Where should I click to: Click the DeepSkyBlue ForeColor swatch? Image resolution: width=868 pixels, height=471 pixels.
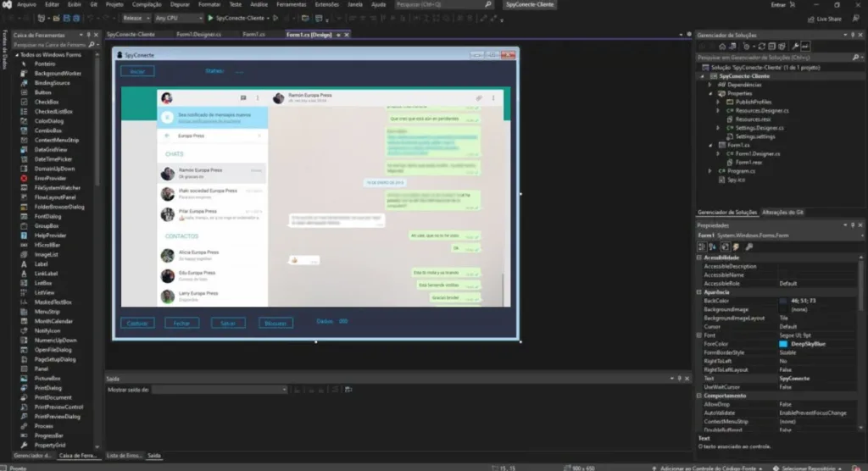(x=784, y=343)
